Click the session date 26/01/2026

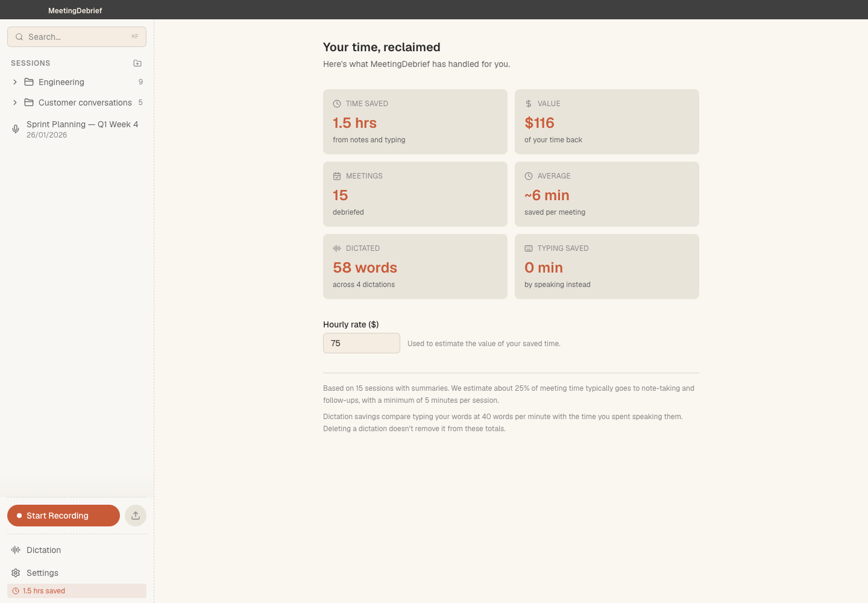[46, 135]
